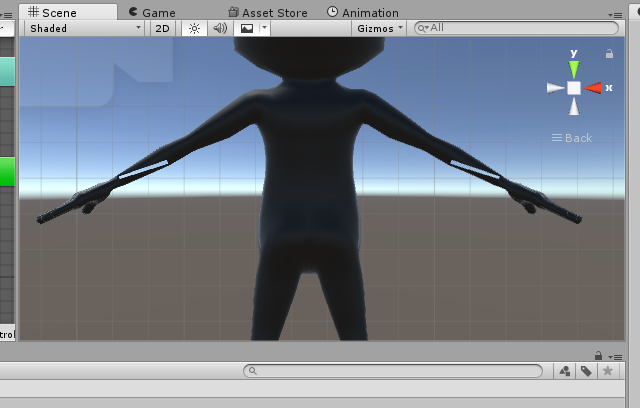Screen dimensions: 640x408
Task: Open the Game tab
Action: click(152, 13)
